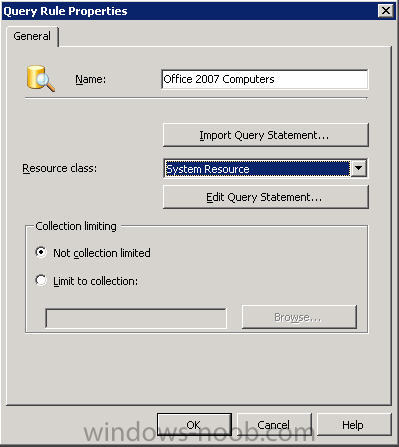
Task: Click the Collection limiting group label
Action: tap(76, 226)
